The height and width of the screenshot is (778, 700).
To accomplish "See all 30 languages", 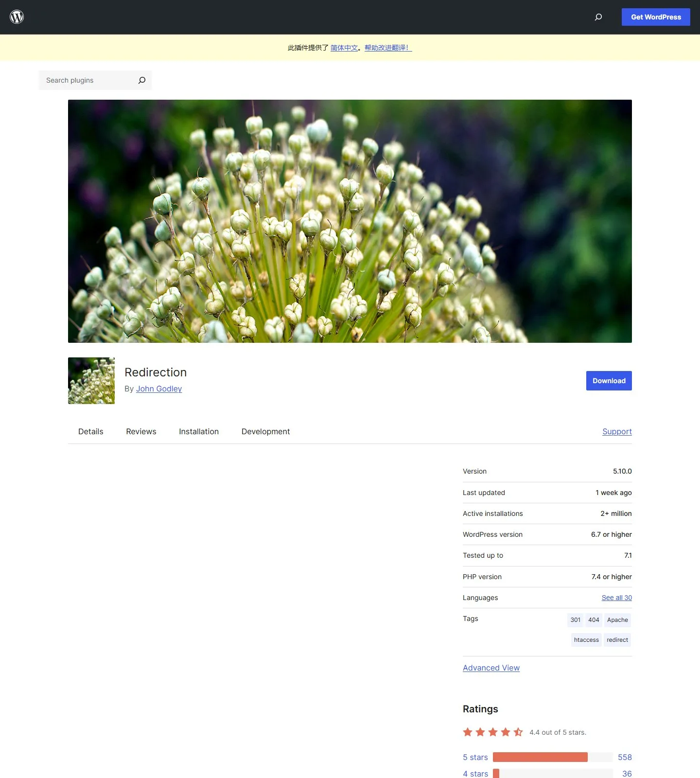I will click(617, 598).
